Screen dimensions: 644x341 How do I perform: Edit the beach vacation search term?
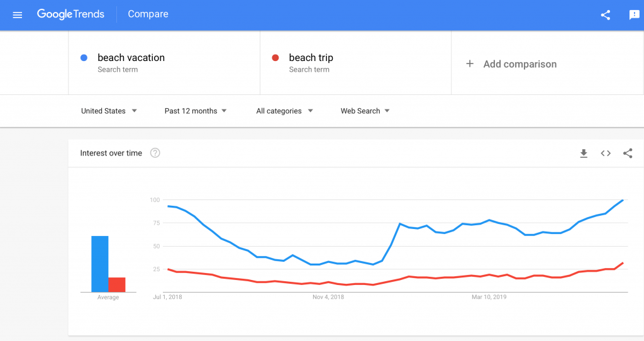[131, 58]
